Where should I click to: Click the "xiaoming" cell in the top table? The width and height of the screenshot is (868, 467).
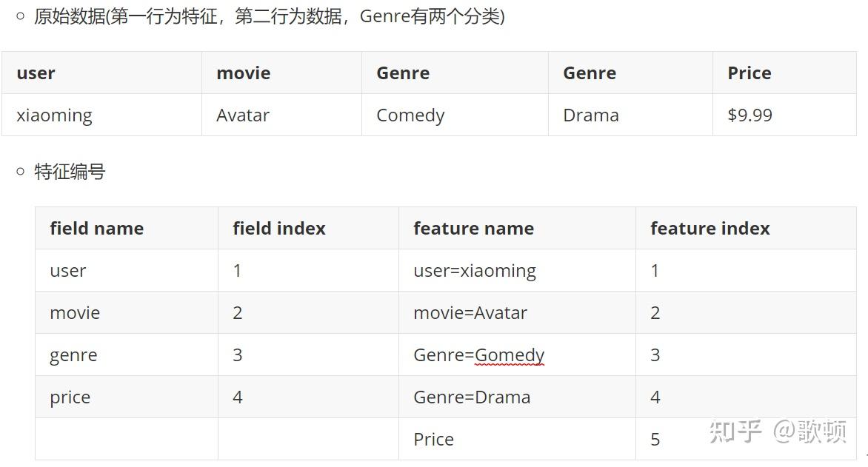[x=55, y=115]
